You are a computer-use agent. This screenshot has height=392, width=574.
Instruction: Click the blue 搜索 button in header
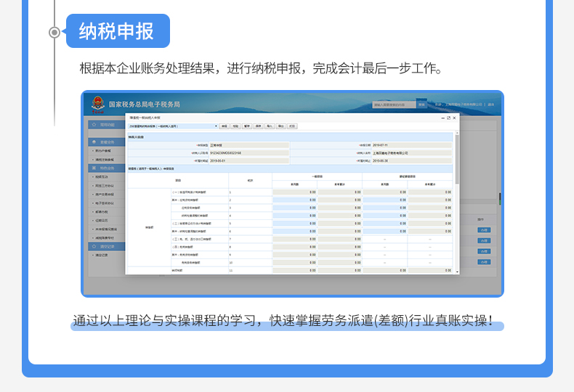[x=421, y=105]
